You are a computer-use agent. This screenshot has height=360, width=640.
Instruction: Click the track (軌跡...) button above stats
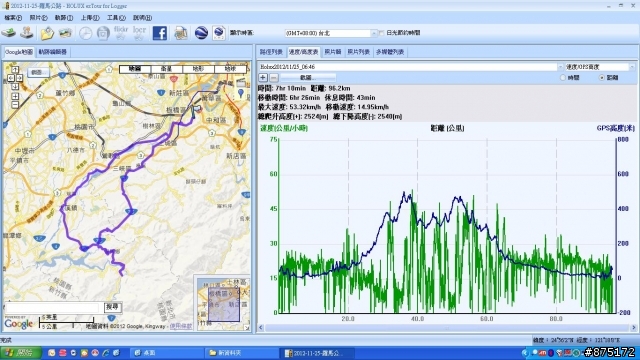click(x=308, y=78)
